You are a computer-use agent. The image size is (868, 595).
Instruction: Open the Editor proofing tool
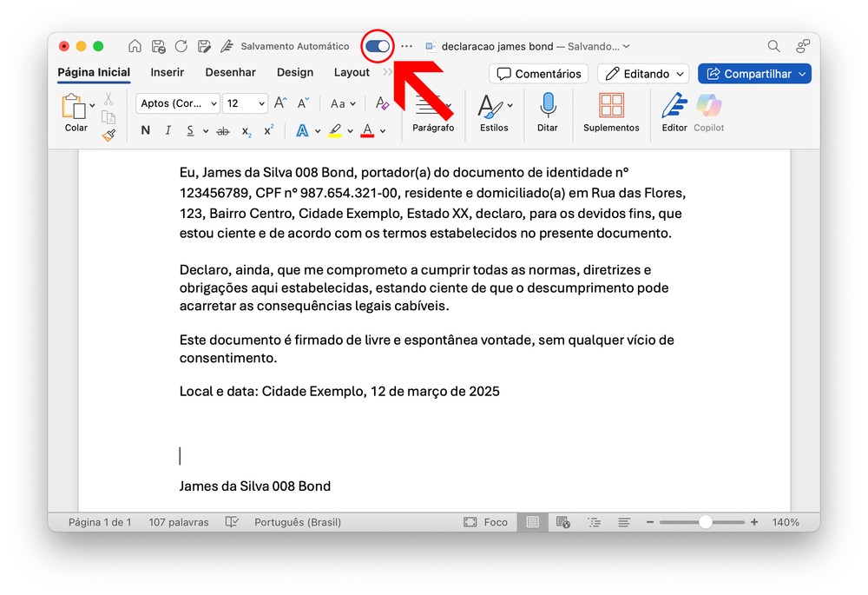(674, 107)
